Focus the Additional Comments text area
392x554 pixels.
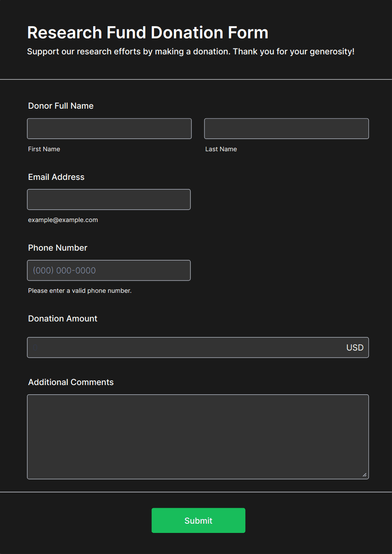(x=198, y=436)
